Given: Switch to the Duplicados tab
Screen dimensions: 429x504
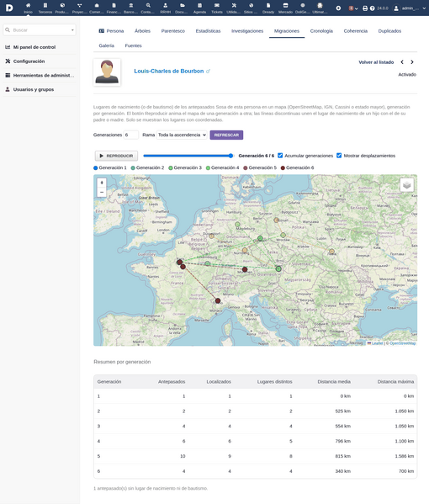Looking at the screenshot, I should (x=389, y=31).
